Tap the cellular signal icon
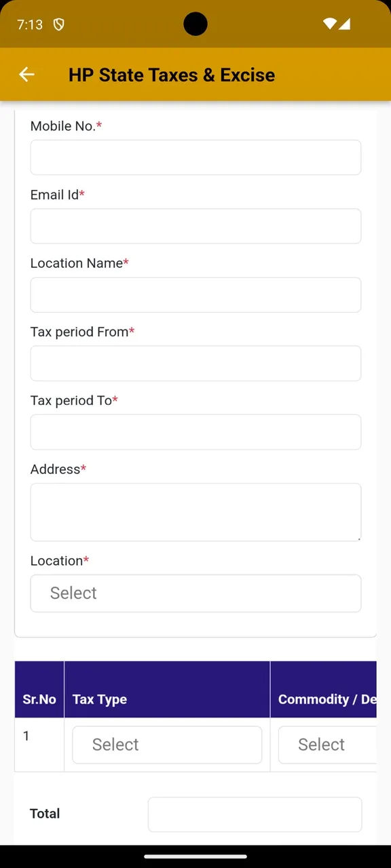The height and width of the screenshot is (868, 391). 344,24
